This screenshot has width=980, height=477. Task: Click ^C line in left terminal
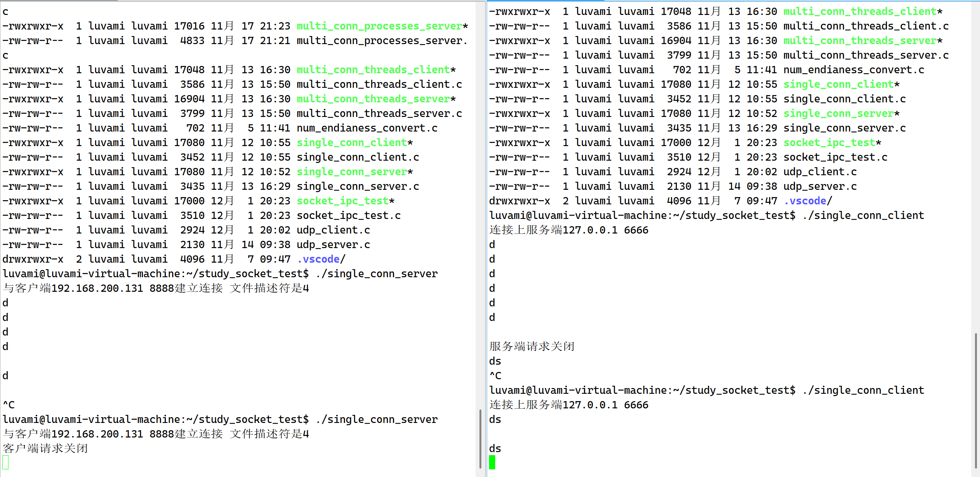click(9, 405)
